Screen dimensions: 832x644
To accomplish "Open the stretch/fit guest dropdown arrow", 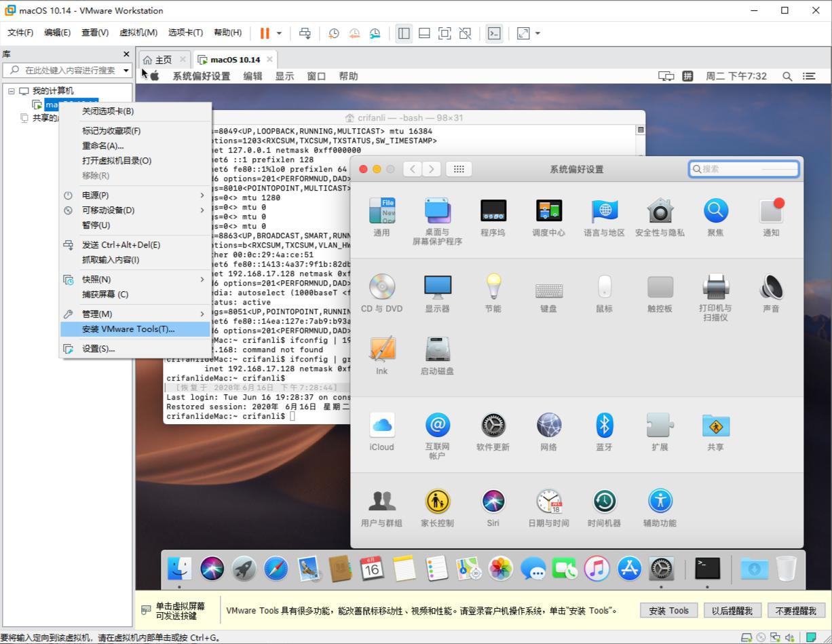I will [537, 33].
